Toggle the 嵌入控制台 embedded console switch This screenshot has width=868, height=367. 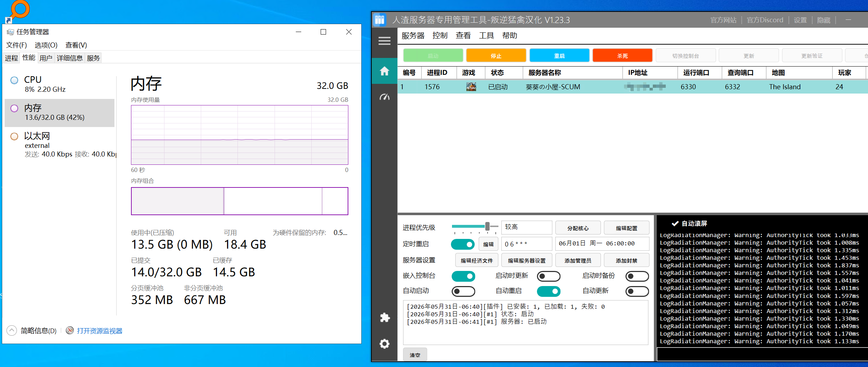(x=463, y=276)
